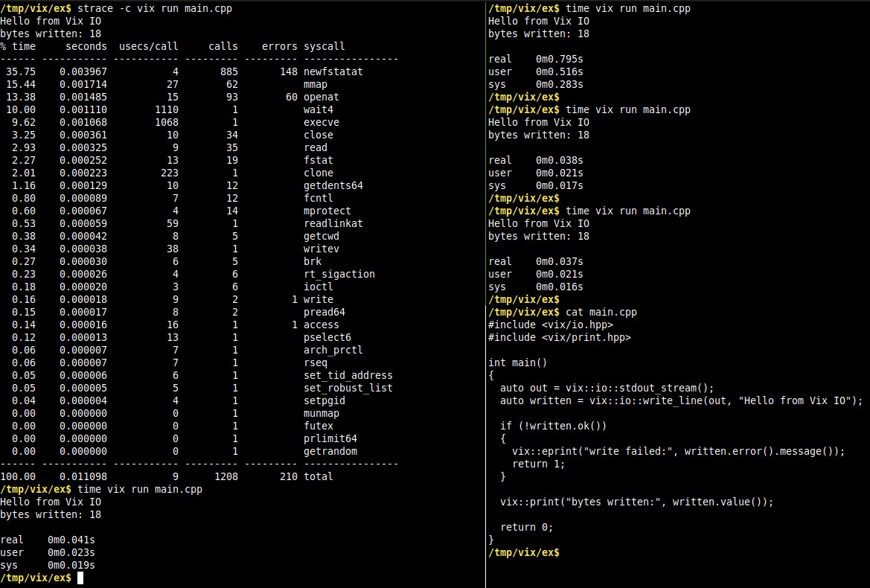Click the 'cat main.cpp' command
The width and height of the screenshot is (870, 588).
601,313
